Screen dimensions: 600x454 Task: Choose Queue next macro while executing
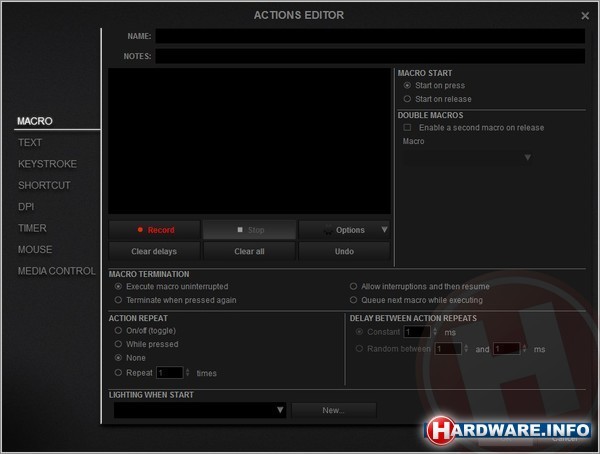pos(353,299)
